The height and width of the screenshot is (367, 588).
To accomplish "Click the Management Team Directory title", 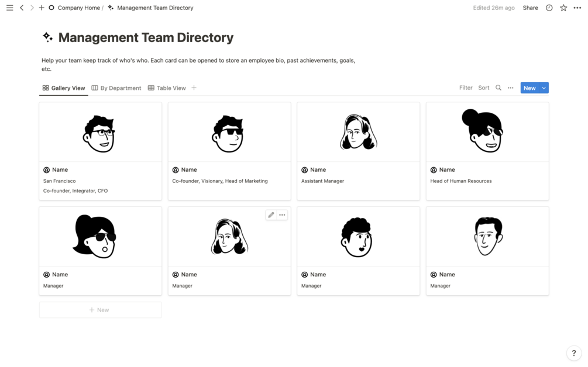I will pyautogui.click(x=146, y=37).
